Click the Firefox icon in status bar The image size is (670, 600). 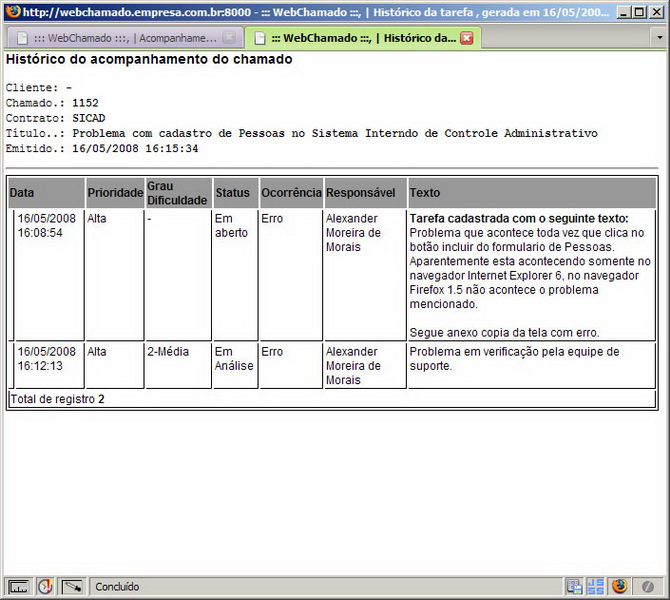coord(620,587)
